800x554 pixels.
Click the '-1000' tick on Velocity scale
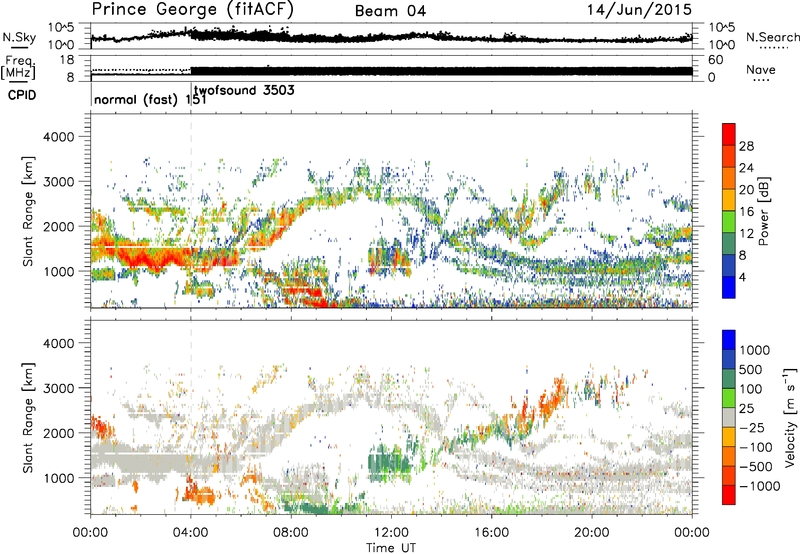pos(759,486)
